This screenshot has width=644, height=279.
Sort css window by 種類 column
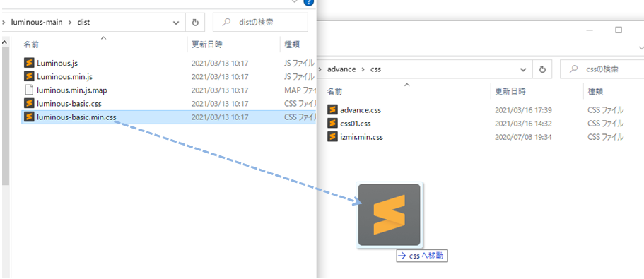pos(595,91)
